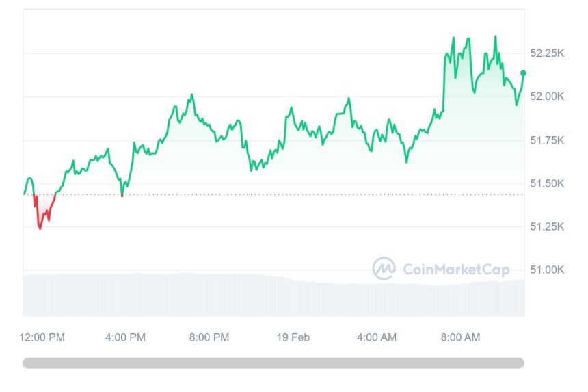Click the horizontal scrollbar below the chart
588x392 pixels.
click(x=273, y=363)
